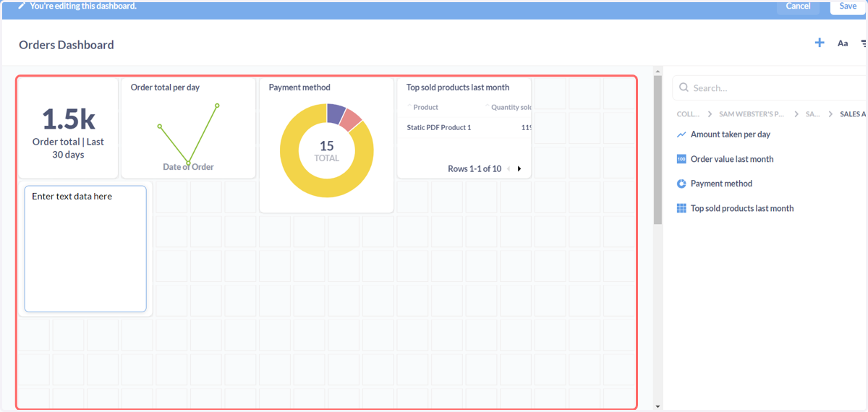Click the plus add question icon
868x412 pixels.
point(820,43)
